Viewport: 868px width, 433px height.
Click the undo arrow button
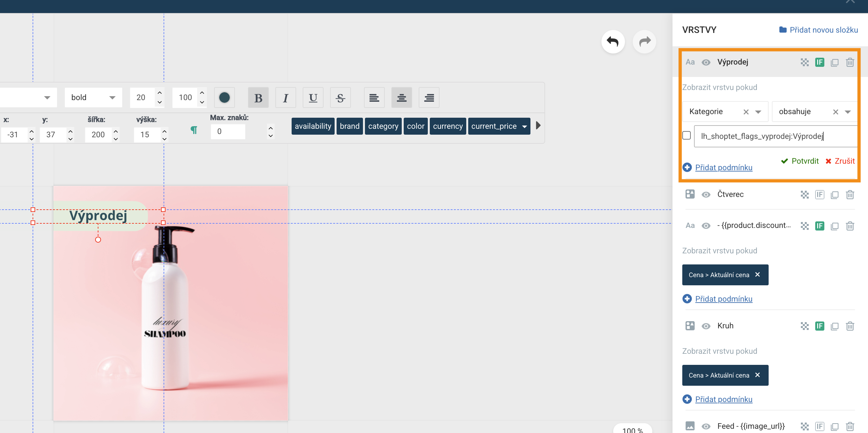(613, 42)
